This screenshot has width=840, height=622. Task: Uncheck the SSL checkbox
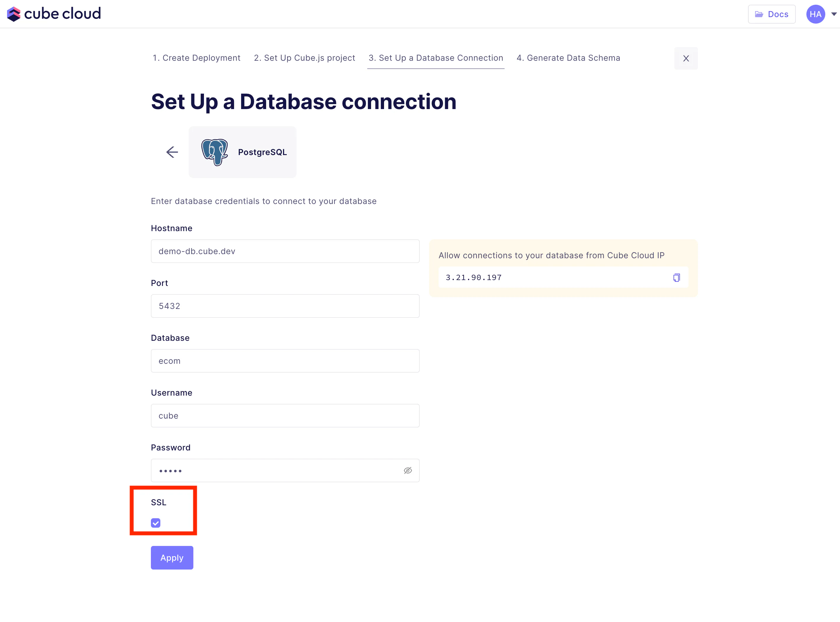point(155,523)
